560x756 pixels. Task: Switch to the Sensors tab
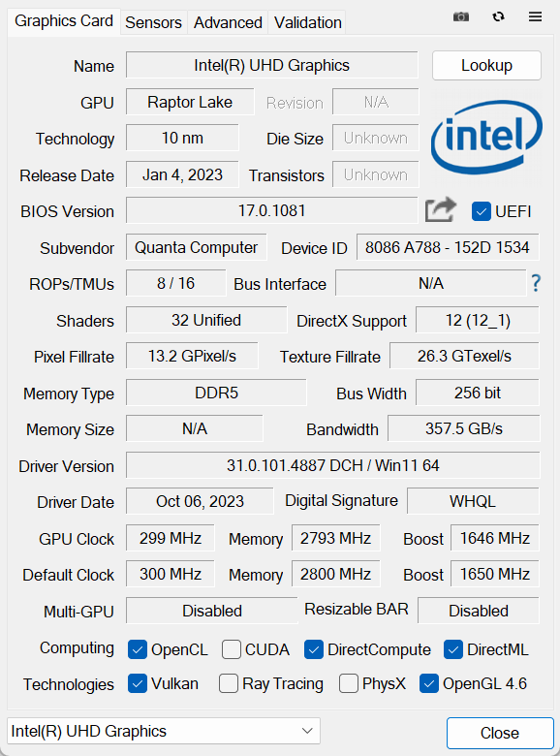coord(153,22)
